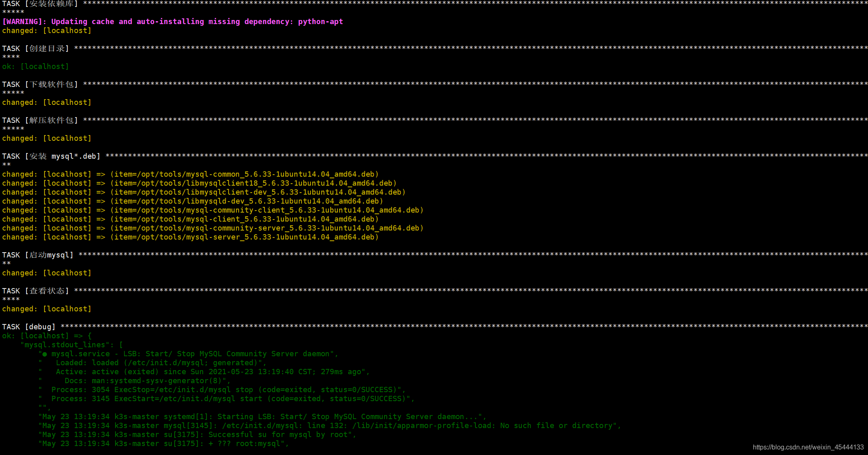Click the 'ok: [localhost] => {' line
Screen dimensions: 868x455
47,336
